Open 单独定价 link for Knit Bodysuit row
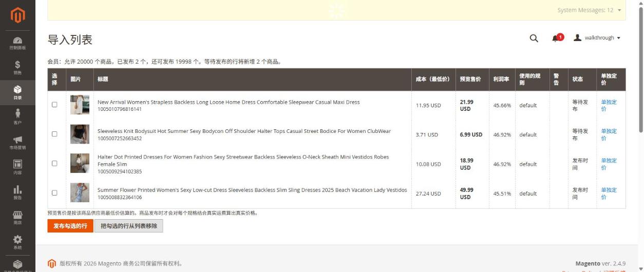The image size is (644, 272). (609, 134)
